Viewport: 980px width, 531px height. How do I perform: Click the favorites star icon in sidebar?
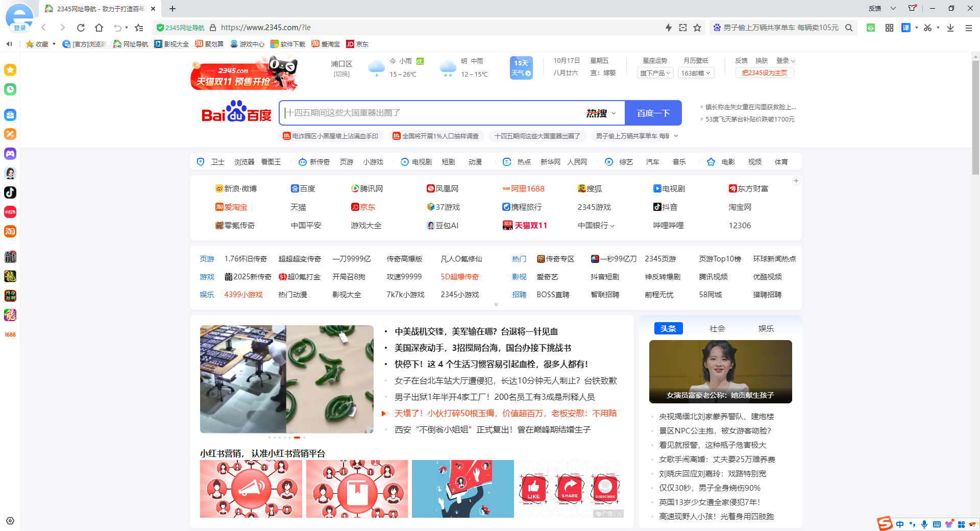[10, 70]
